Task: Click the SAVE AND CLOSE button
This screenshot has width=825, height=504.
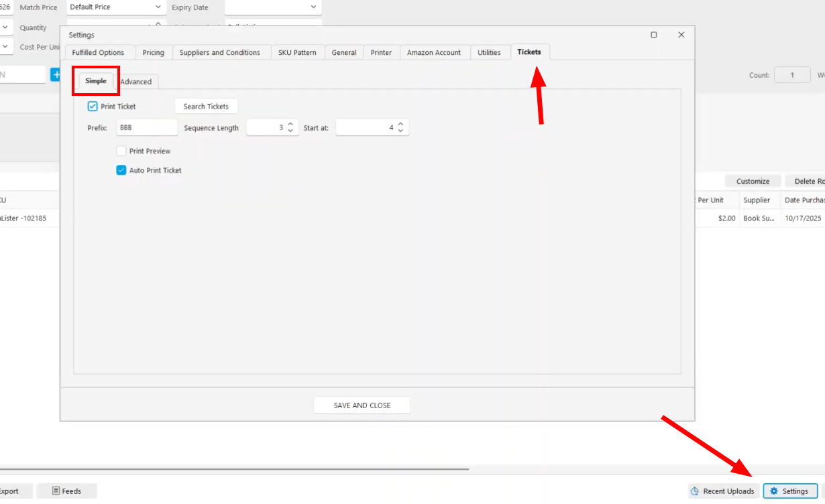Action: point(362,405)
